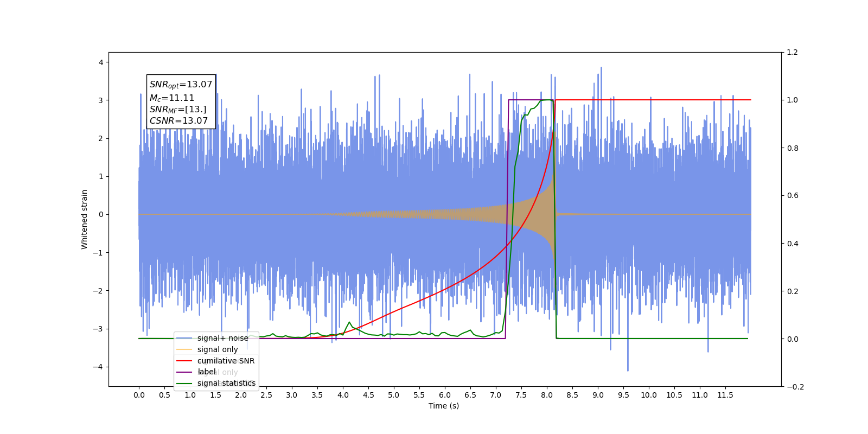This screenshot has width=868, height=434.
Task: Click the −3 tick label on strain axis
Action: point(98,329)
